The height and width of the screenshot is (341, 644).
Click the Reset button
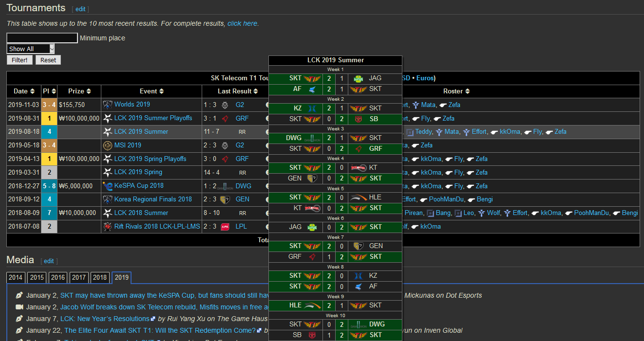[x=48, y=60]
